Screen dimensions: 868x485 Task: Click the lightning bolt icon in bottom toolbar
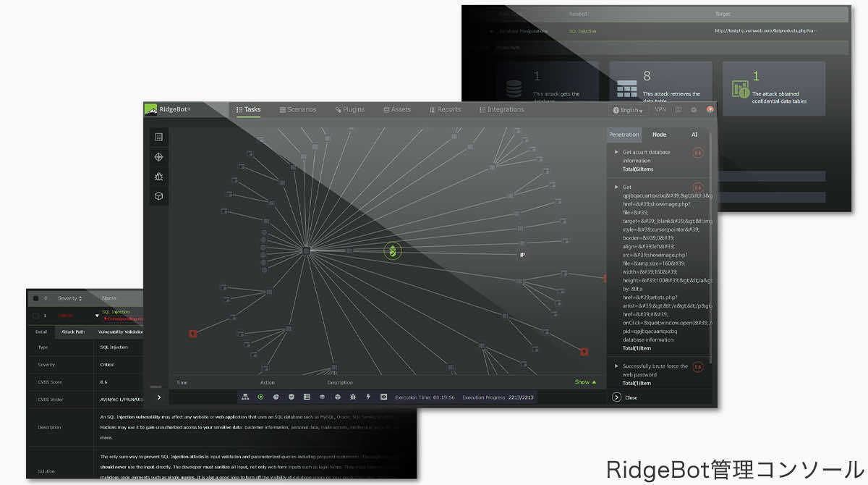(x=368, y=397)
